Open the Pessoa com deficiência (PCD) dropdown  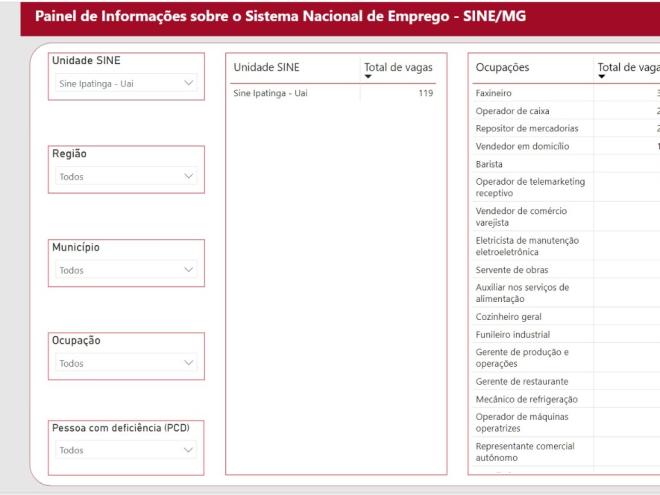[x=125, y=450]
